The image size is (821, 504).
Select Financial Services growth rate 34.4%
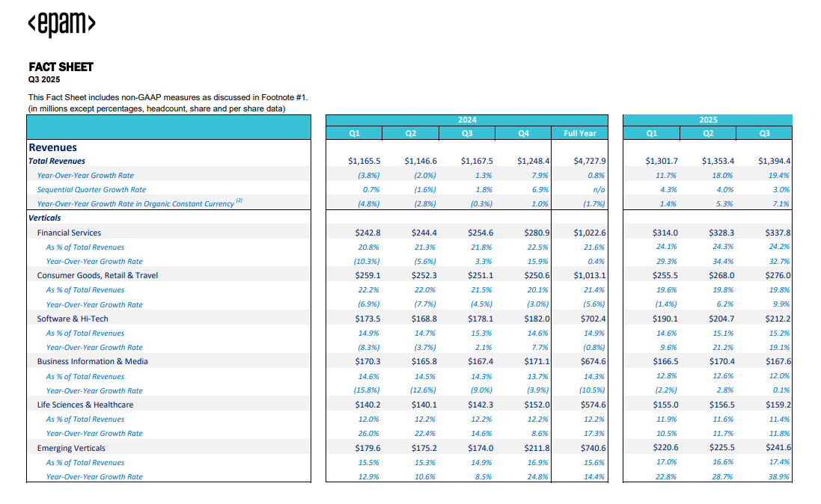(x=722, y=261)
